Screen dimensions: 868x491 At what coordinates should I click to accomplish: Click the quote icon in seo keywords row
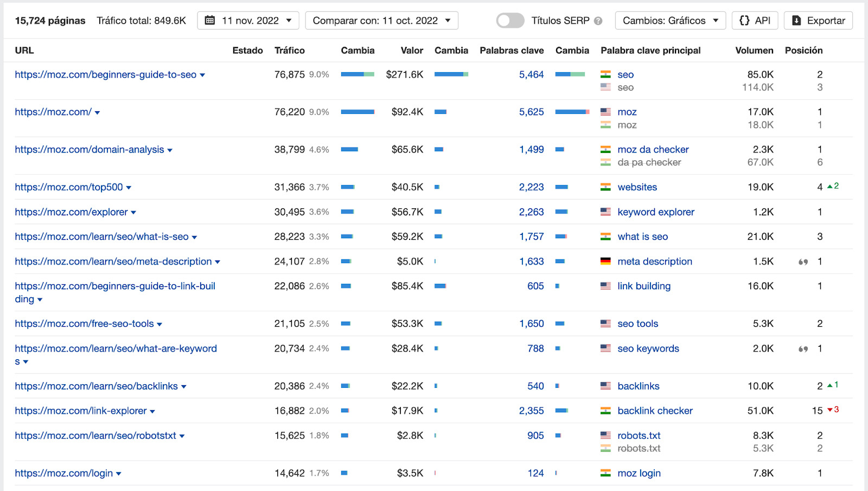click(x=803, y=349)
